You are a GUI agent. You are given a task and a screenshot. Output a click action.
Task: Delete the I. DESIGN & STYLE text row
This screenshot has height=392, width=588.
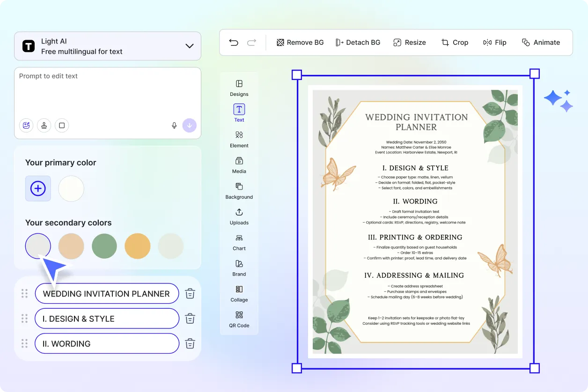click(190, 319)
